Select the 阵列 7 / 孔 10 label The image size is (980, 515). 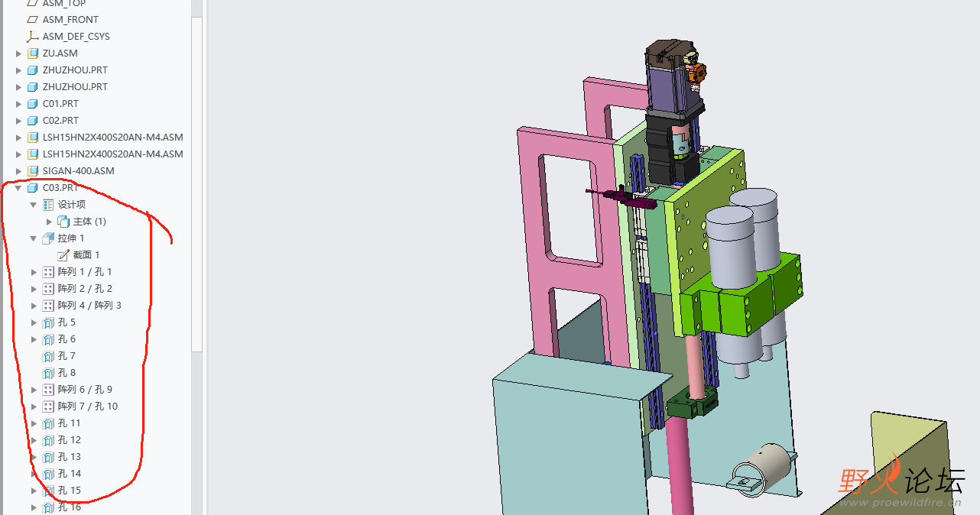coord(88,406)
